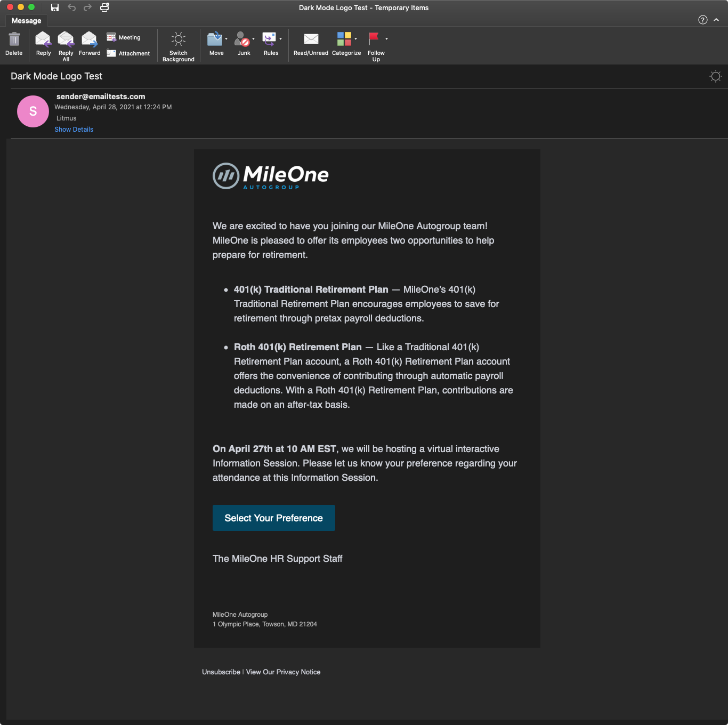Expand the Follow Up flag dropdown

[386, 39]
